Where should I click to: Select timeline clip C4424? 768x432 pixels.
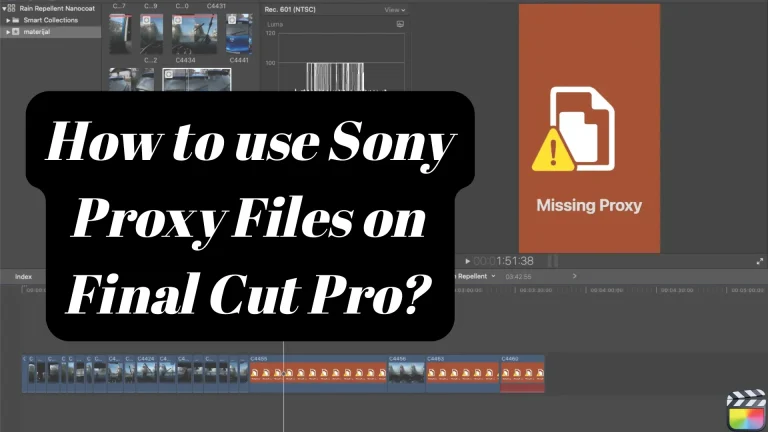(x=146, y=373)
